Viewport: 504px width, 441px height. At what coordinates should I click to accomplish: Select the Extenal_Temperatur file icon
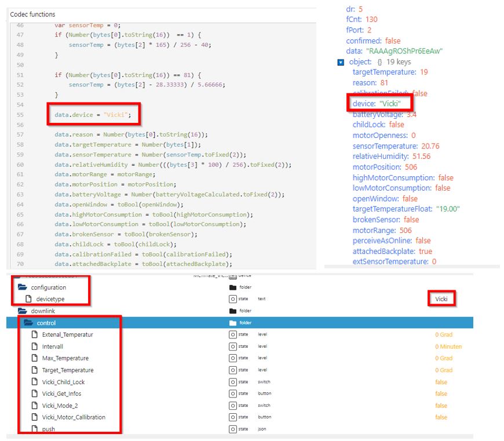pyautogui.click(x=35, y=334)
